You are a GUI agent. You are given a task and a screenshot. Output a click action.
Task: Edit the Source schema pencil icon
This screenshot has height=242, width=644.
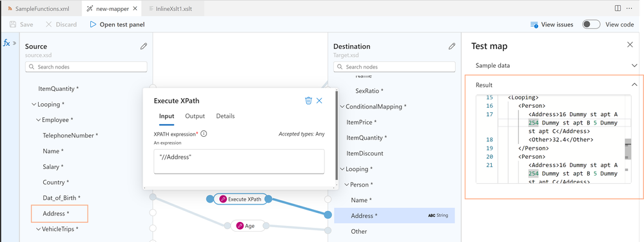tap(143, 46)
